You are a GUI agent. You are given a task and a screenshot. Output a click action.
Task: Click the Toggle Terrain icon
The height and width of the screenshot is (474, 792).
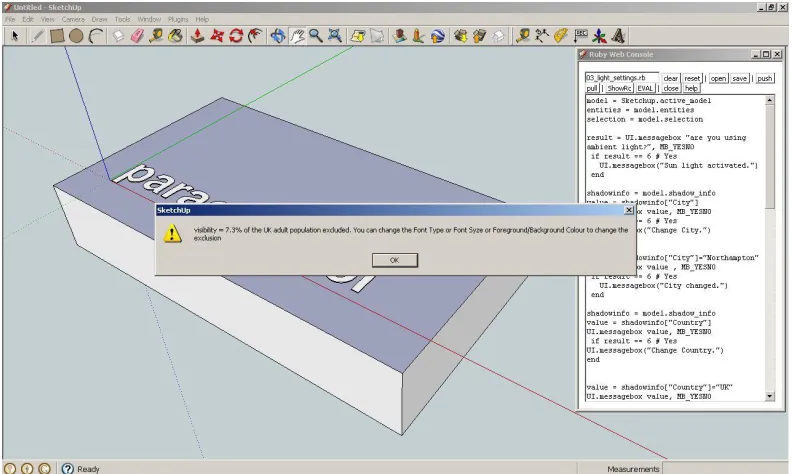click(x=377, y=36)
